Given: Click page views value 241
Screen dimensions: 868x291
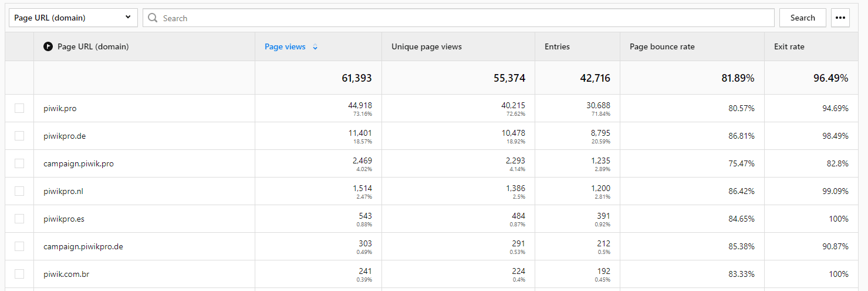Looking at the screenshot, I should (x=366, y=271).
